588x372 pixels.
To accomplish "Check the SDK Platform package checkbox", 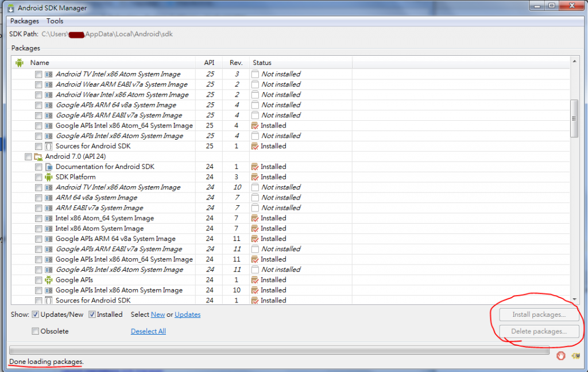I will (x=38, y=177).
